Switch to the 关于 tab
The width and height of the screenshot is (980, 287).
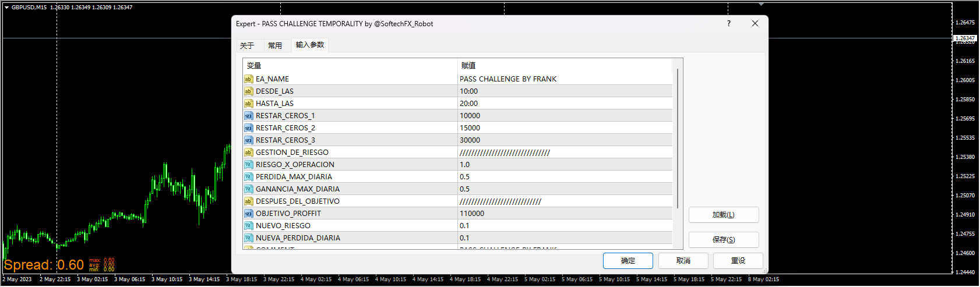pyautogui.click(x=247, y=45)
